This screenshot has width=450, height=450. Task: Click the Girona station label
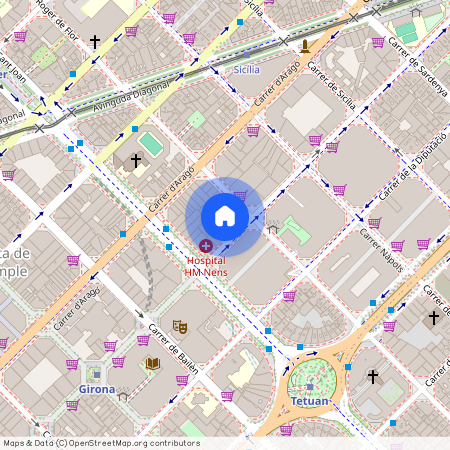coord(97,389)
